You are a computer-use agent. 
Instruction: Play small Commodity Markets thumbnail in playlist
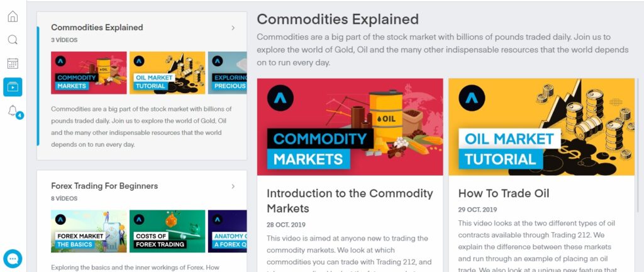(89, 72)
